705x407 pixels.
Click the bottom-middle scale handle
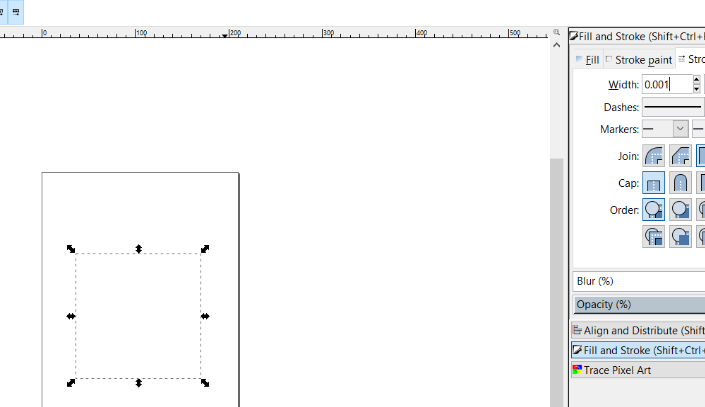coord(138,383)
